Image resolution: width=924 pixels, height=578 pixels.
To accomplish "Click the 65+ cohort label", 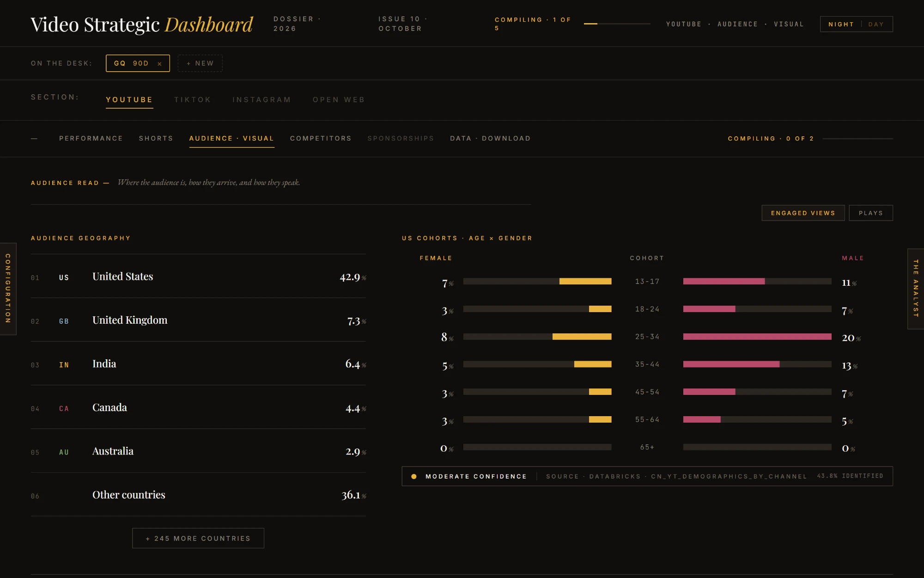I will (647, 447).
